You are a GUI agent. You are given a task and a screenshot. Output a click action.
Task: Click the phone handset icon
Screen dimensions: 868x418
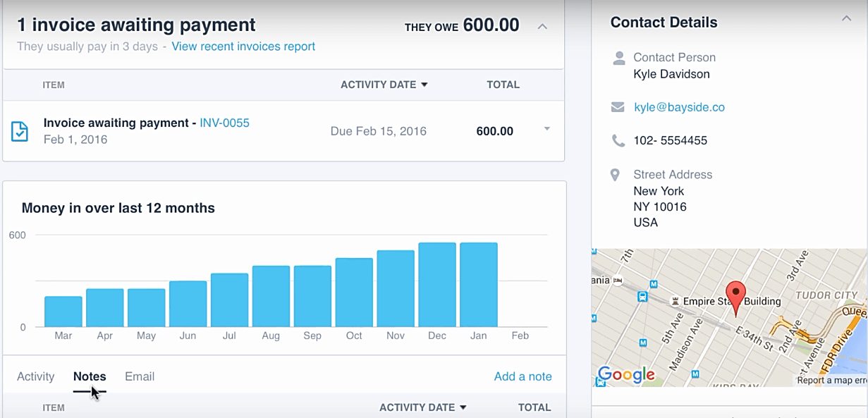coord(618,141)
